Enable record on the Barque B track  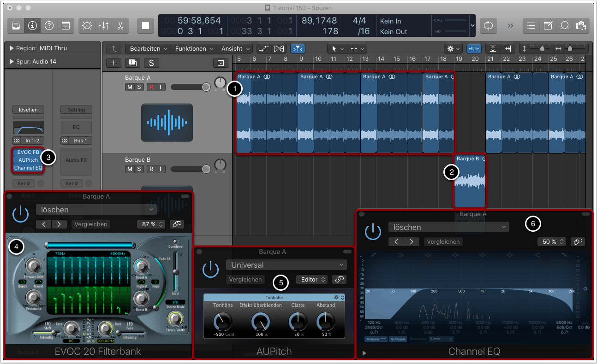[151, 169]
